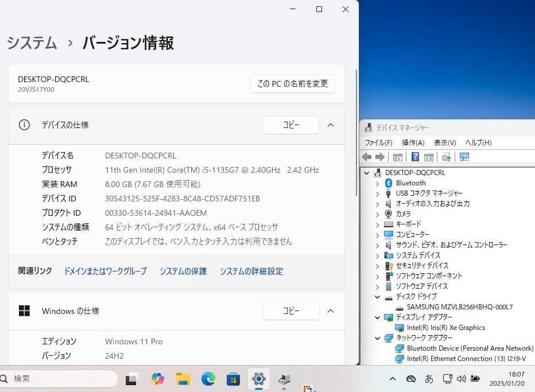Open 表示(V) menu in Device Manager
535x392 pixels.
tap(445, 142)
